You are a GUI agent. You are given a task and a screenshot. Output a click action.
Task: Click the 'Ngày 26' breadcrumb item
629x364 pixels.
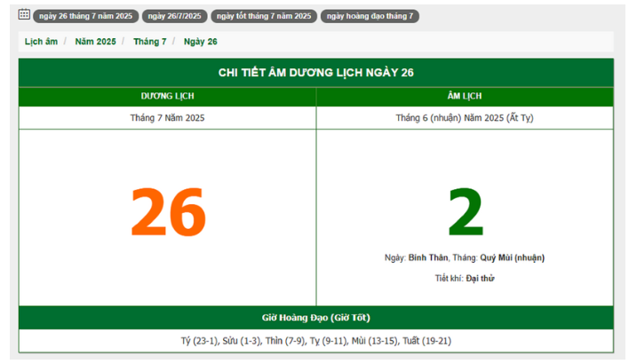click(201, 42)
